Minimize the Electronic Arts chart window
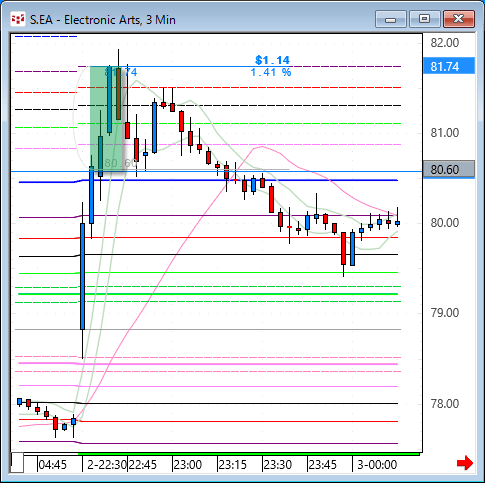 [390, 19]
